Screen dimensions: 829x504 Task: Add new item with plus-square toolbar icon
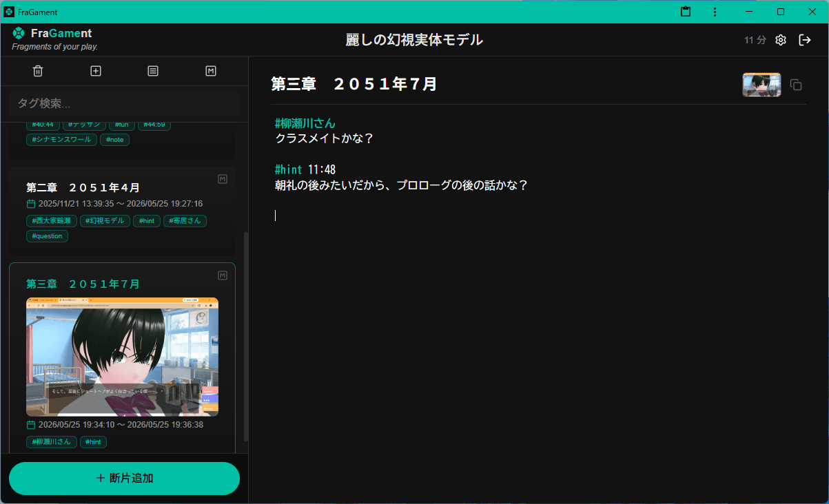pos(96,71)
